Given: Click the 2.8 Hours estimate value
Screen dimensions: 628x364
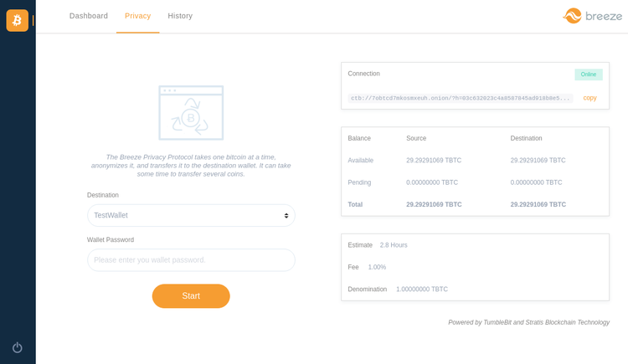Looking at the screenshot, I should coord(394,245).
